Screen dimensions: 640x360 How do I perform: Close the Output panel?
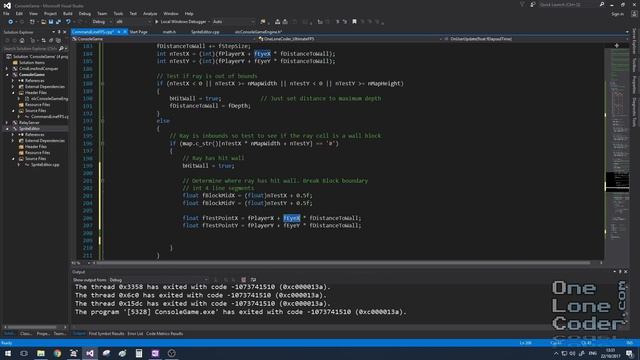tap(626, 271)
